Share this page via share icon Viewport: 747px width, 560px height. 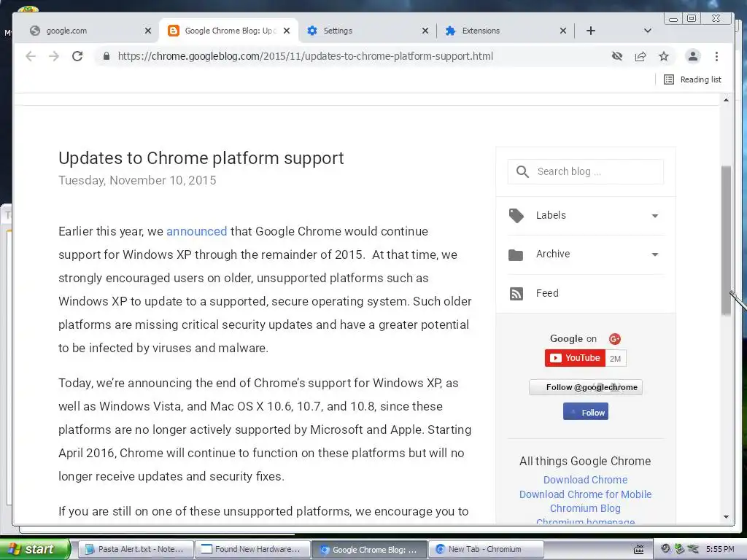(x=640, y=56)
